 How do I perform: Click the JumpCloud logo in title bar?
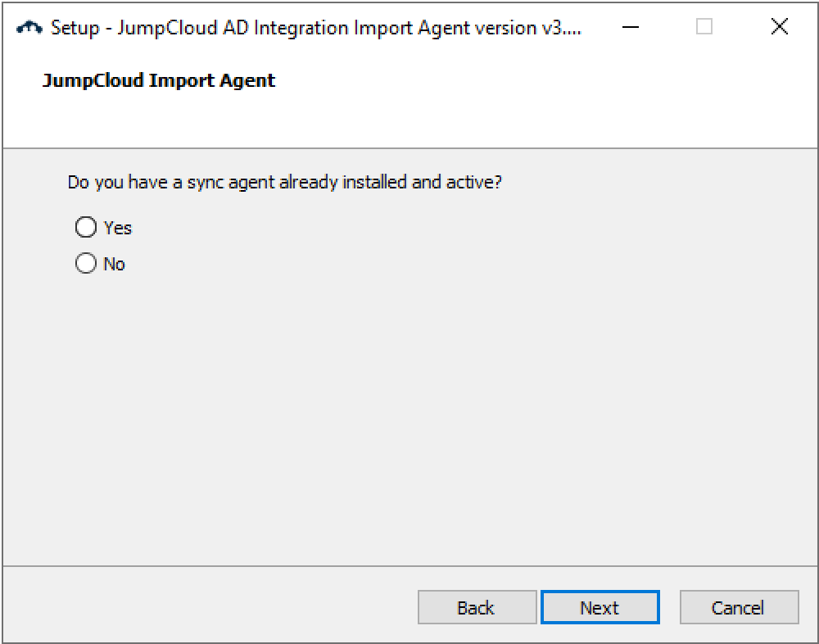pyautogui.click(x=29, y=27)
